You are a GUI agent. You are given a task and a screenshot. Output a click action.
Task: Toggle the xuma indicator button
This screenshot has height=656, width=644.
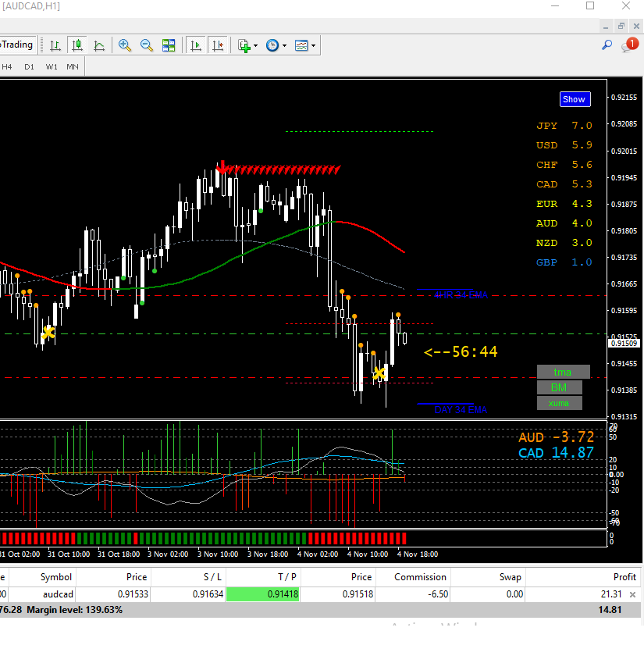[559, 403]
